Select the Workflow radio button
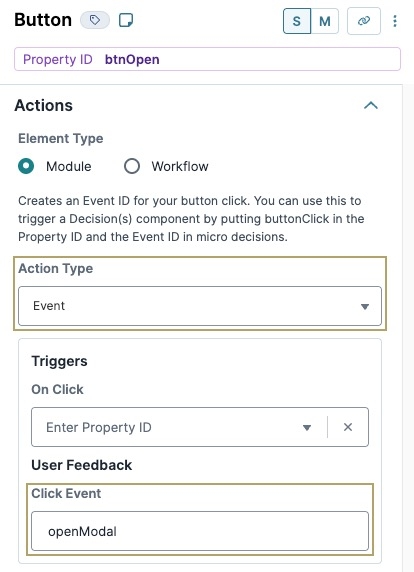 (x=132, y=166)
